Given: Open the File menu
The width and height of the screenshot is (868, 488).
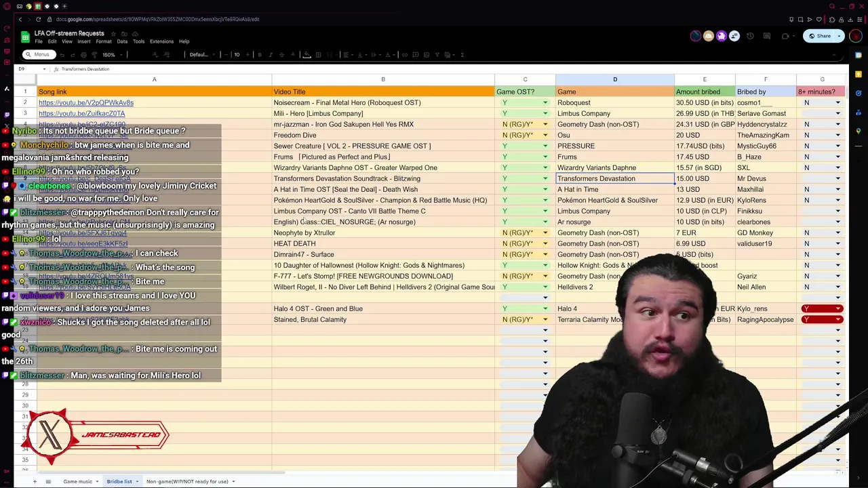Looking at the screenshot, I should (39, 41).
